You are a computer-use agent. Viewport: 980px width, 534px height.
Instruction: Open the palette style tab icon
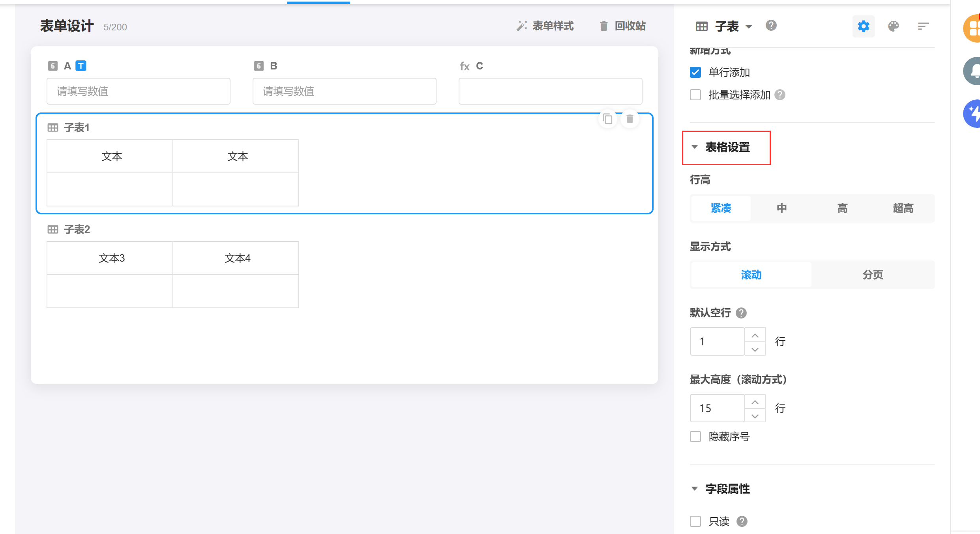tap(893, 26)
